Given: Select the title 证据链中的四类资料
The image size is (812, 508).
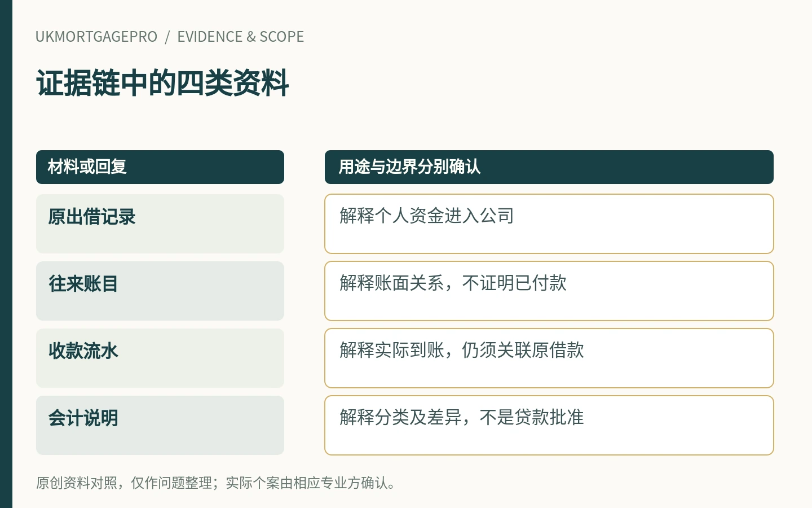Looking at the screenshot, I should point(162,83).
